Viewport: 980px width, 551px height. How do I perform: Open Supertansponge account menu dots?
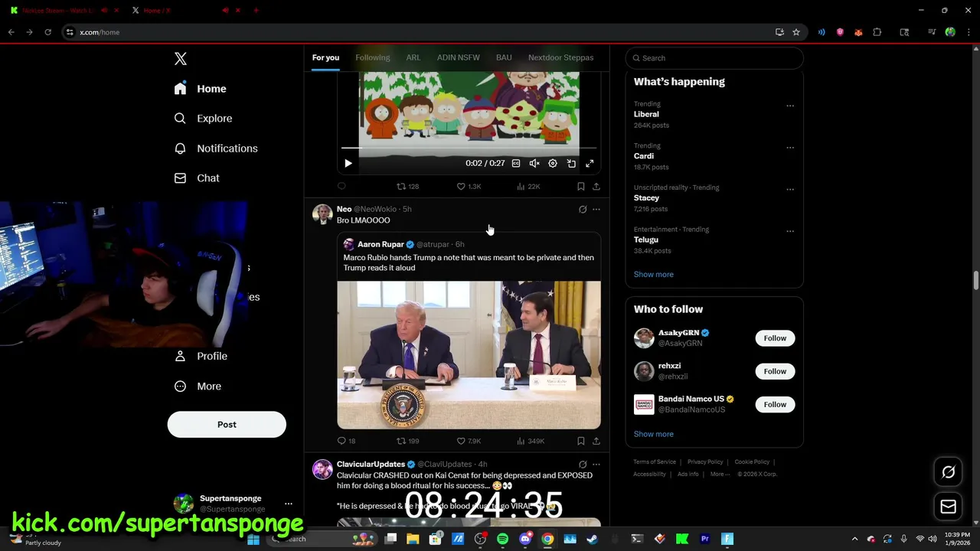tap(289, 504)
